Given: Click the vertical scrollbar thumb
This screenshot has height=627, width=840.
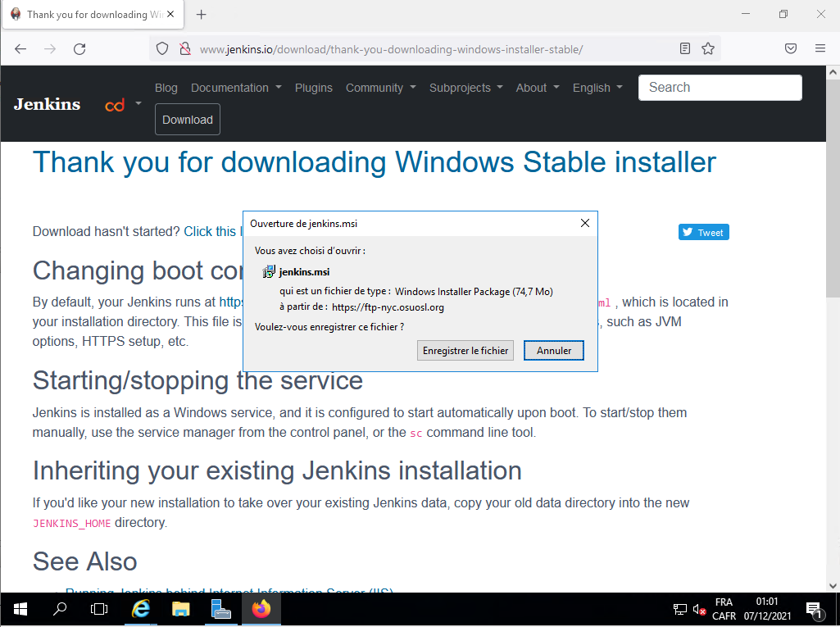Looking at the screenshot, I should pyautogui.click(x=833, y=188).
